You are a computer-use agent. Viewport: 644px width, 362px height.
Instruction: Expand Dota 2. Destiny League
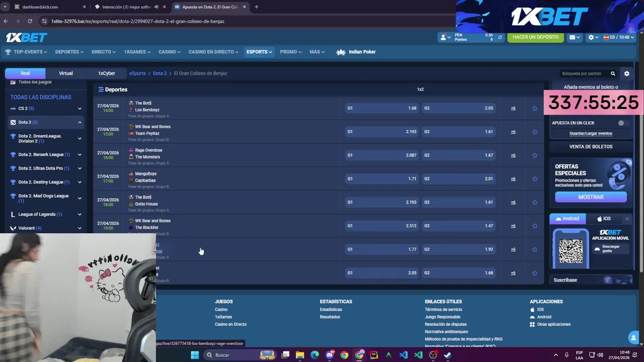click(x=79, y=182)
